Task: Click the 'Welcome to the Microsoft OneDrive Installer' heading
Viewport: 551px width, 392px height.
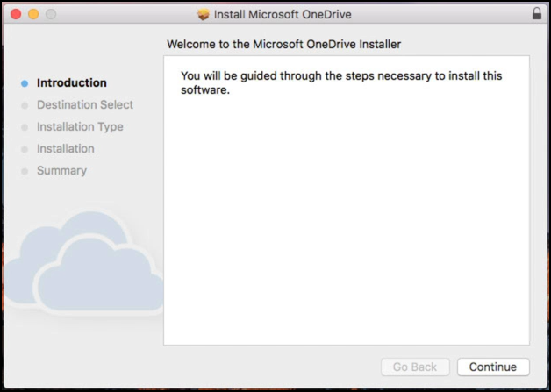Action: coord(284,44)
